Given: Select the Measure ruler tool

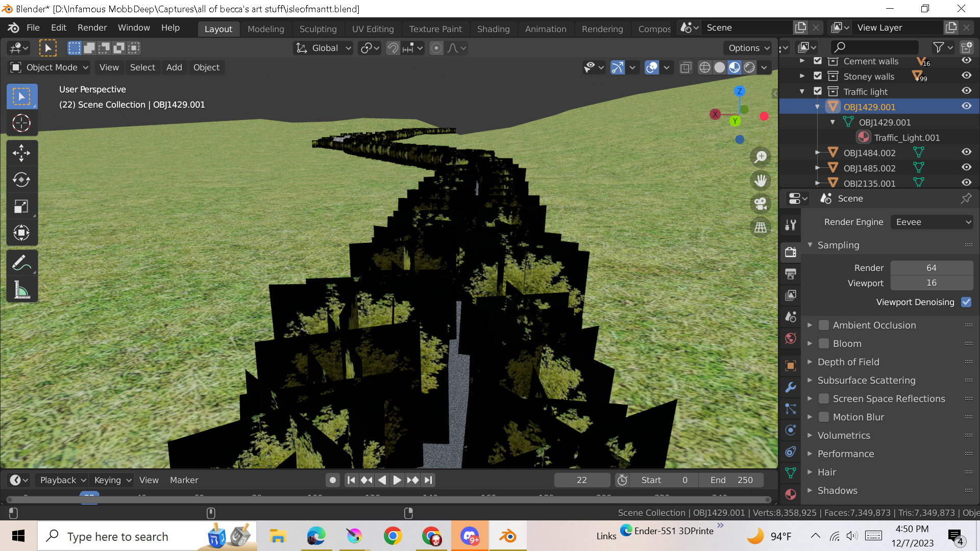Looking at the screenshot, I should [21, 290].
